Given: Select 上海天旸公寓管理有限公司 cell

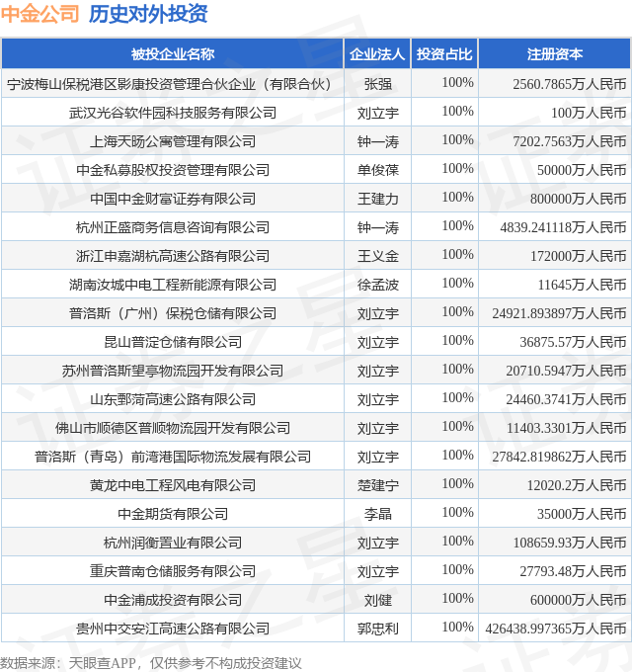Looking at the screenshot, I should pos(173,141).
